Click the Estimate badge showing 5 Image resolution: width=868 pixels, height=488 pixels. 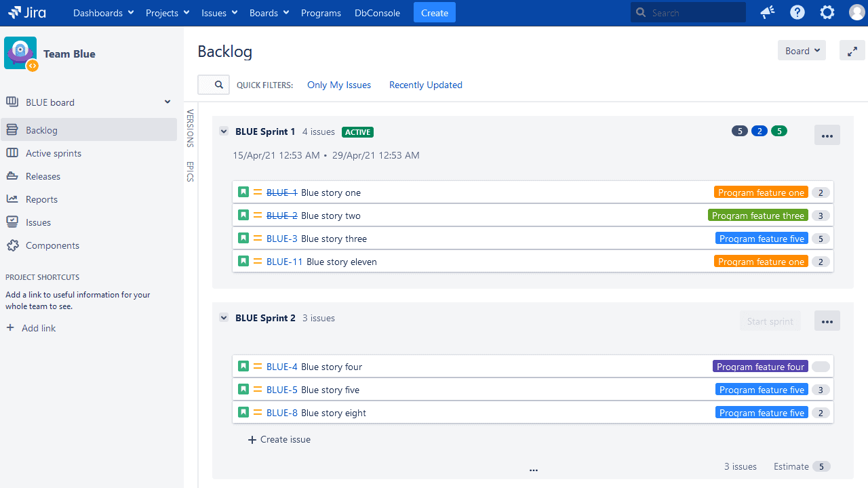point(821,466)
